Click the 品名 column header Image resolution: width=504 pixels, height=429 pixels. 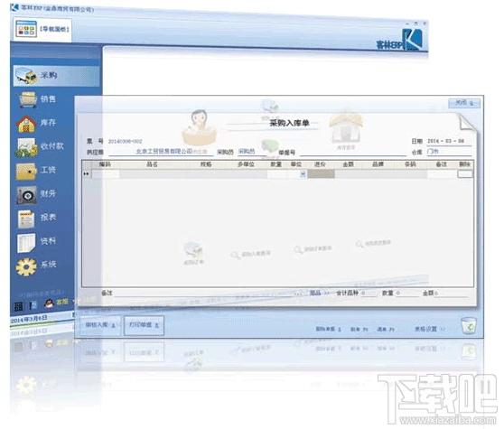pos(152,164)
